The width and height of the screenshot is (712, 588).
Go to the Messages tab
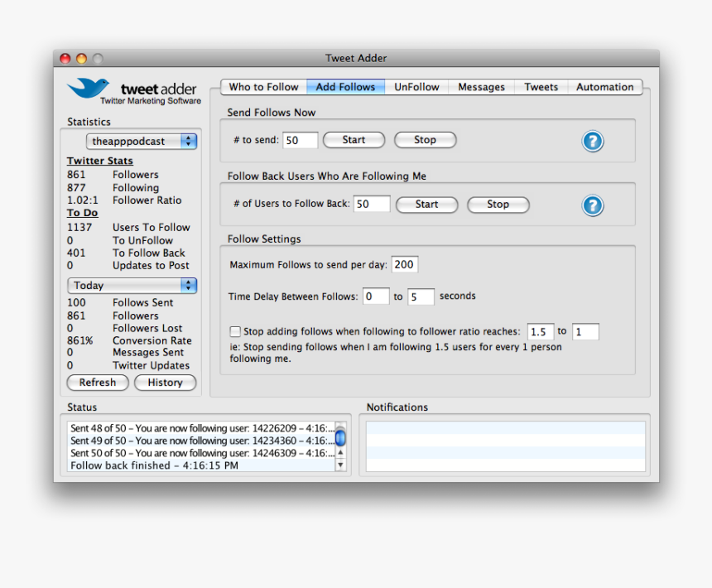click(481, 87)
